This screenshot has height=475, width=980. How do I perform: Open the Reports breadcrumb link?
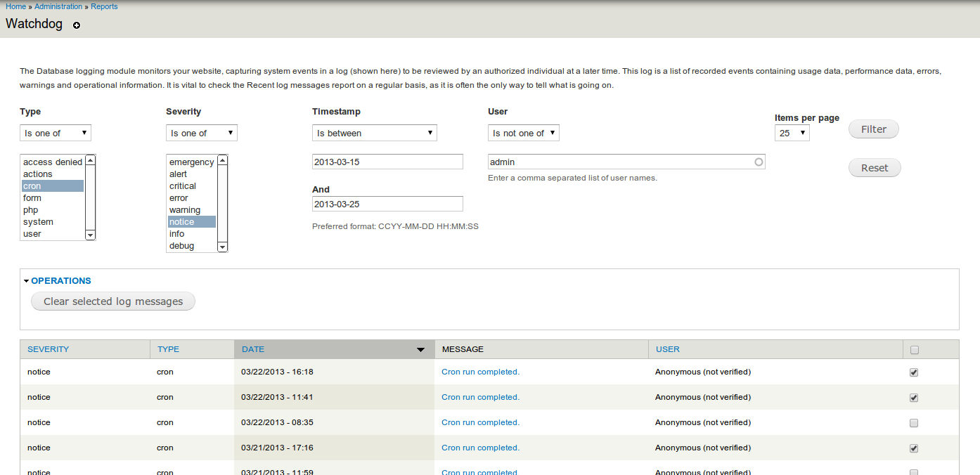pyautogui.click(x=104, y=6)
